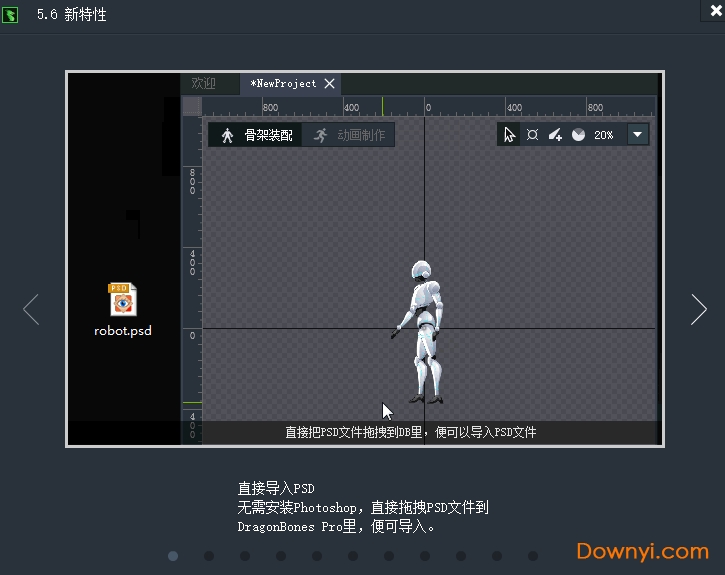
Task: Click the 20% zoom value
Action: [x=603, y=135]
